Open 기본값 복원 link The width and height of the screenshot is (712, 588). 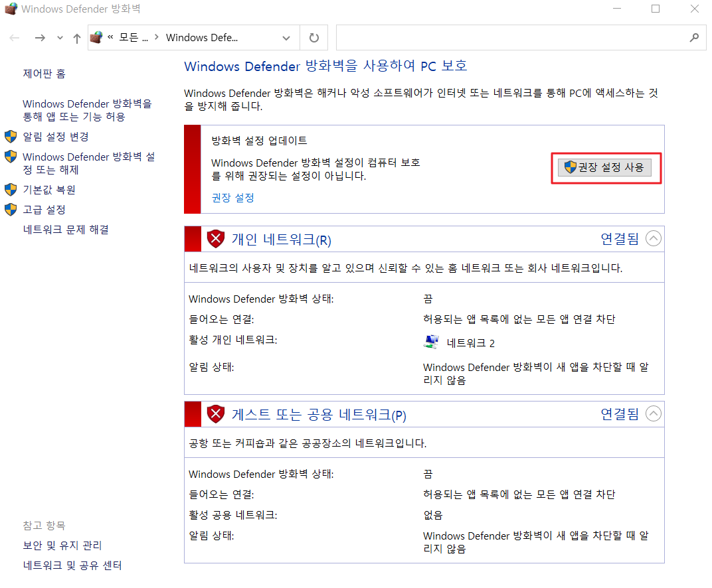click(50, 190)
